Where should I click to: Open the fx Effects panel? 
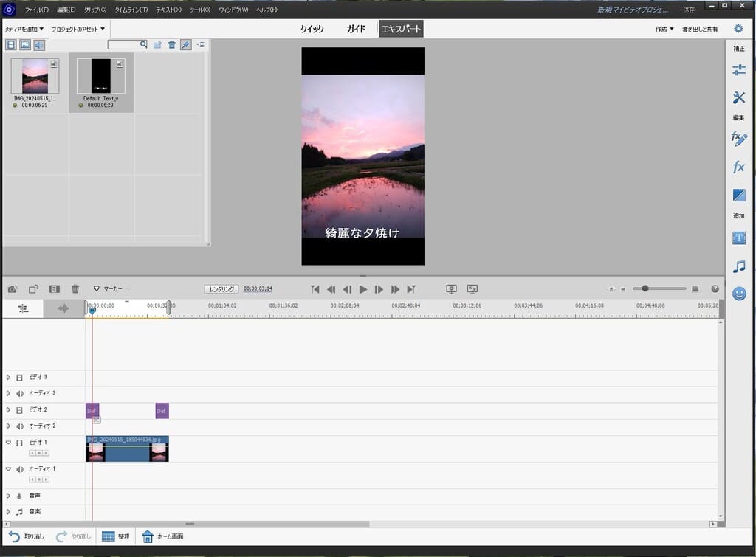738,167
